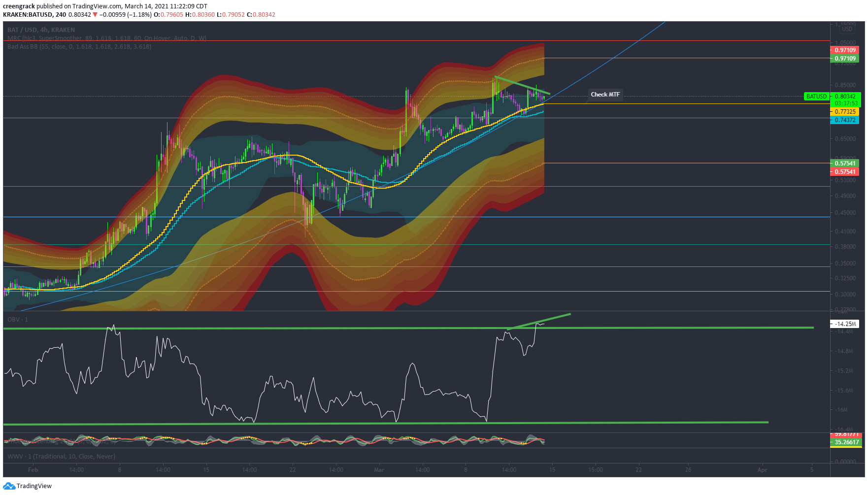868x495 pixels.
Task: Click the green BATUSD price tag
Action: tap(816, 97)
